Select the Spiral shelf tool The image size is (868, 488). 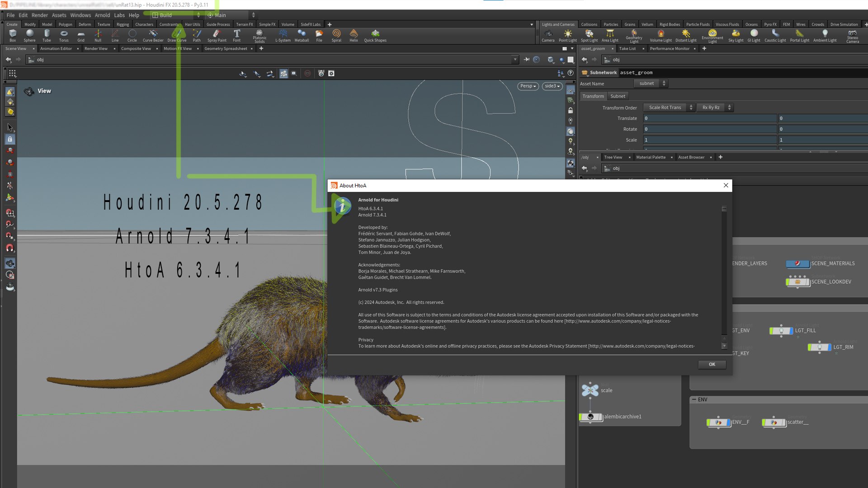click(336, 36)
